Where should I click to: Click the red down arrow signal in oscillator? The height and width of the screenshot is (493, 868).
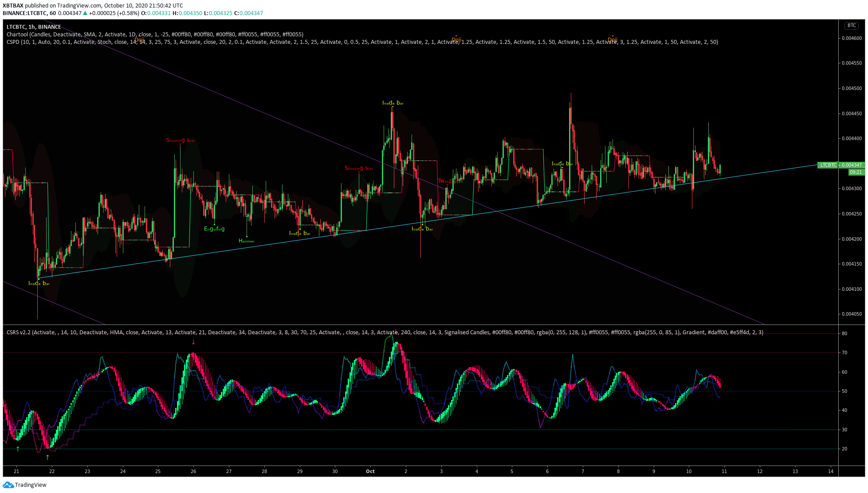click(193, 342)
